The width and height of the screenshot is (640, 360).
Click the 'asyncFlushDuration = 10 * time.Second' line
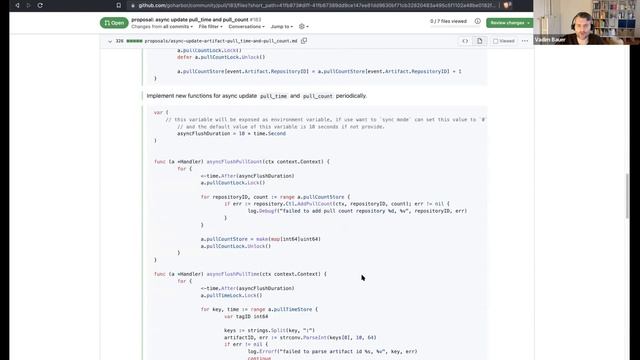coord(231,133)
